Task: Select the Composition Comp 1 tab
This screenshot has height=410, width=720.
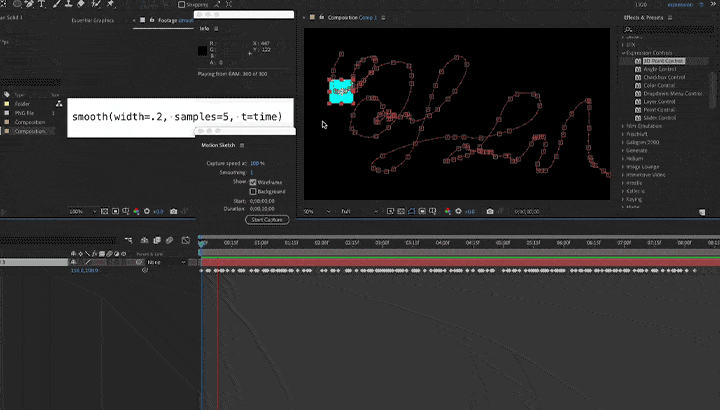Action: click(x=352, y=17)
